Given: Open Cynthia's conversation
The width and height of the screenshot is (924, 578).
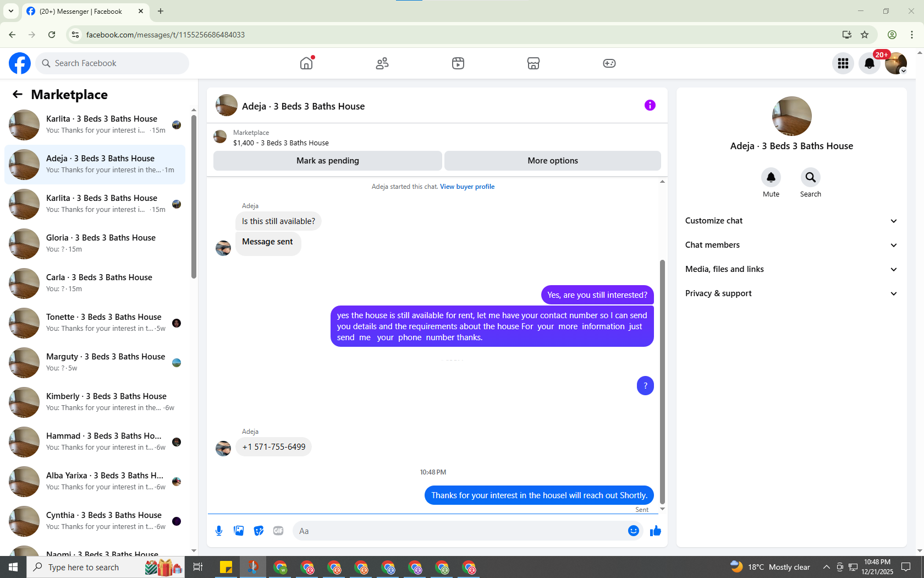Looking at the screenshot, I should click(x=95, y=521).
